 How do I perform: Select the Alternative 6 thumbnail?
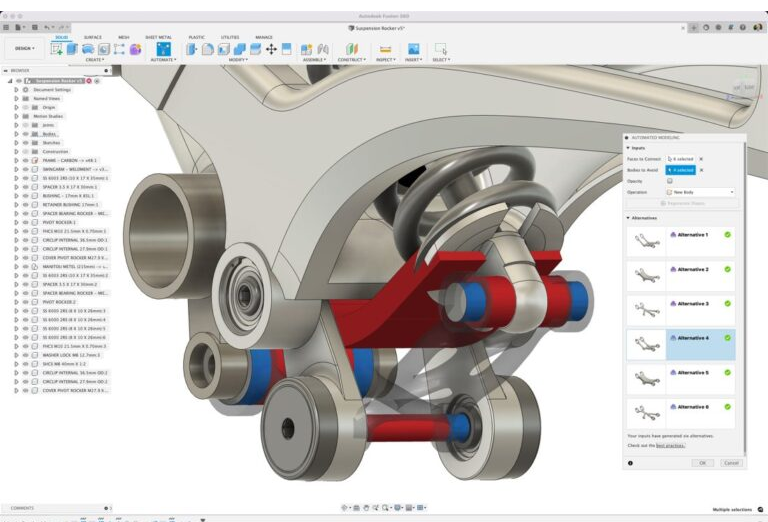(x=646, y=413)
